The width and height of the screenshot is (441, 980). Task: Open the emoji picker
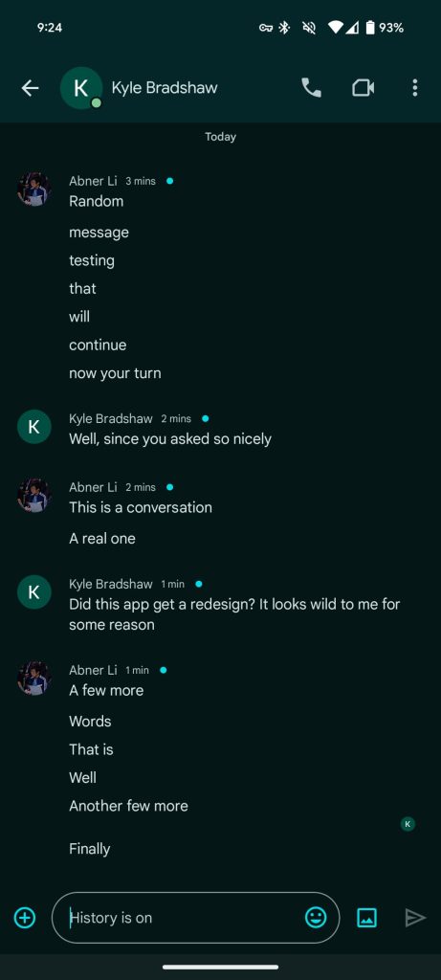(x=316, y=918)
